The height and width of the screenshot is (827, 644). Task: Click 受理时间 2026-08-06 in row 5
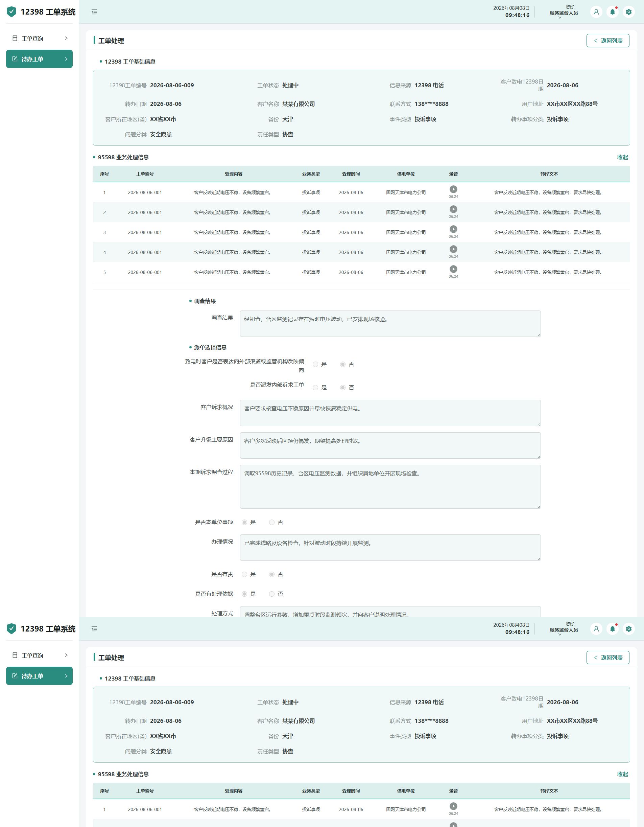click(351, 272)
